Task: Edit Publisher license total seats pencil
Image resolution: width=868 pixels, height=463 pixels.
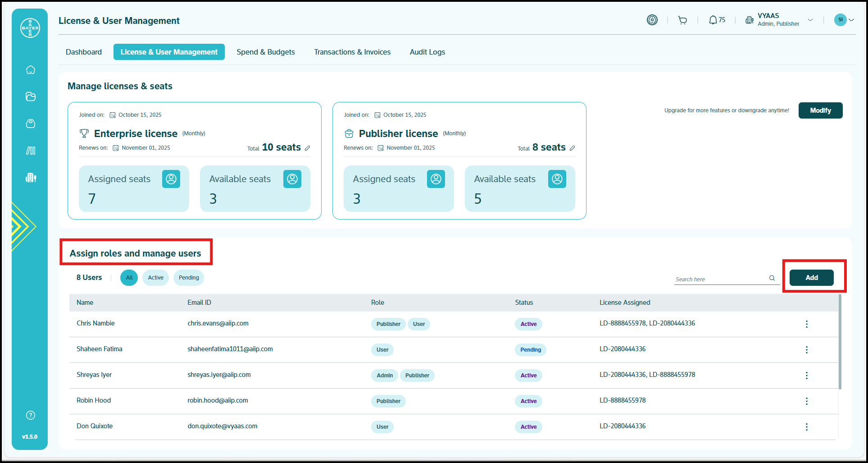Action: (573, 148)
